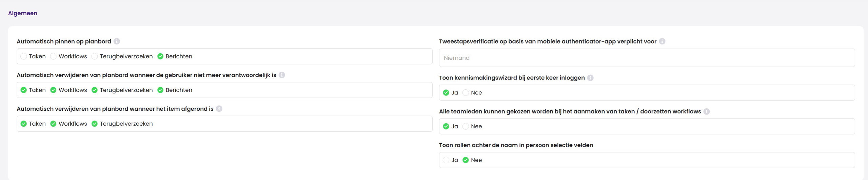Uncheck Workflows for removal when user not responsible
868x180 pixels.
(x=53, y=90)
